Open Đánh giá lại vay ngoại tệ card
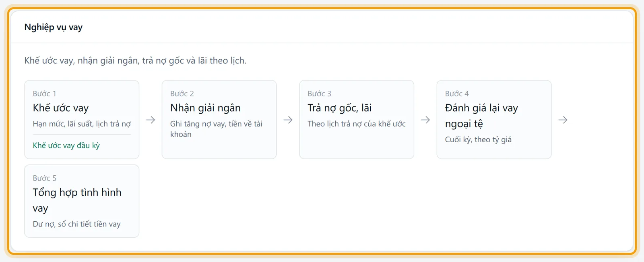 [494, 119]
